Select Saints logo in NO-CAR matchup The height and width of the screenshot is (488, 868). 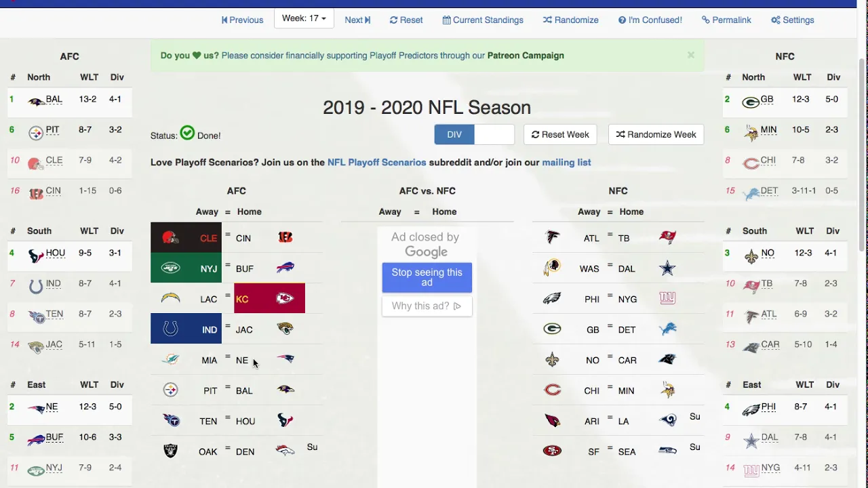pyautogui.click(x=553, y=359)
